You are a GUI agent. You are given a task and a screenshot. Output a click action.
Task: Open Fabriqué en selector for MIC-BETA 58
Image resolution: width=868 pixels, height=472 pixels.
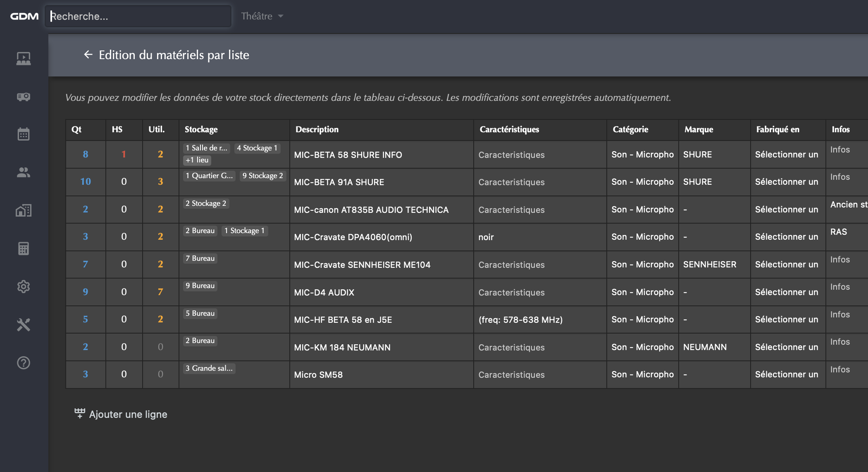point(787,155)
